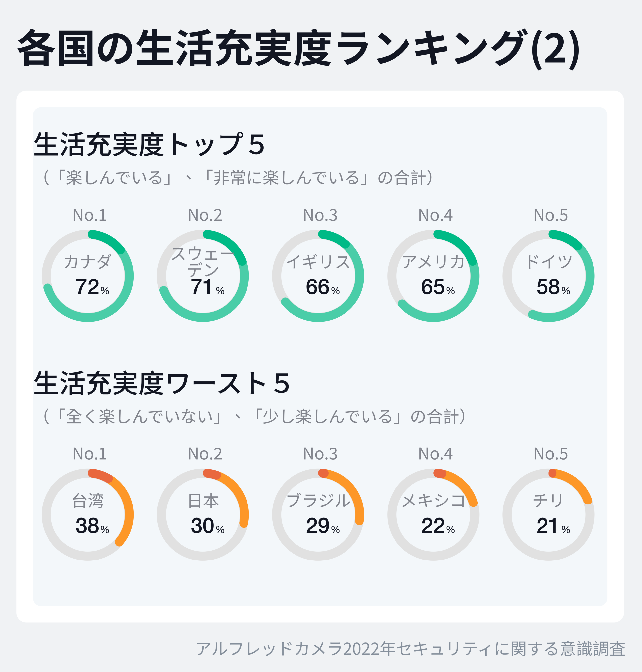Click the No.2 label above 日本
642x672 pixels.
pos(205,454)
